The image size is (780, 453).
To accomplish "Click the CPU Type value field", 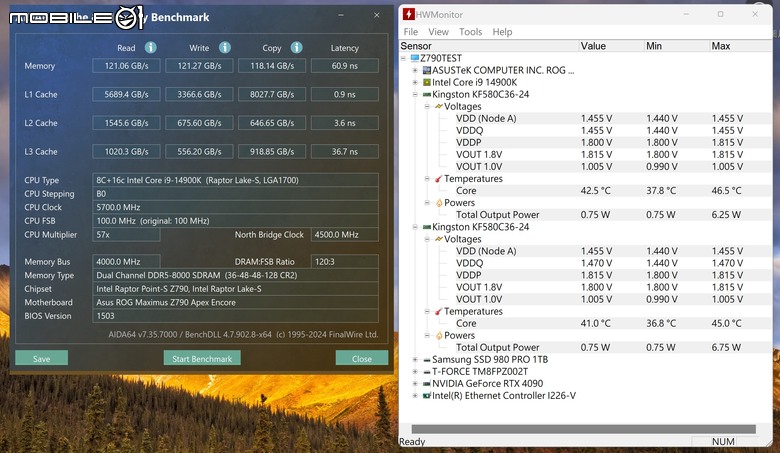I will [x=235, y=180].
